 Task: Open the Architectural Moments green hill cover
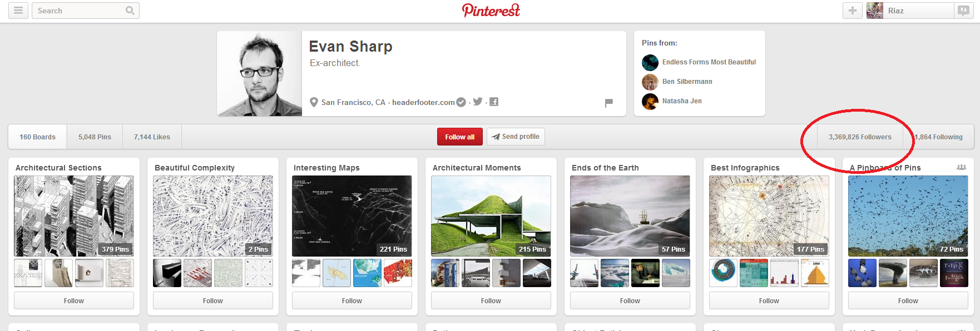(x=491, y=216)
